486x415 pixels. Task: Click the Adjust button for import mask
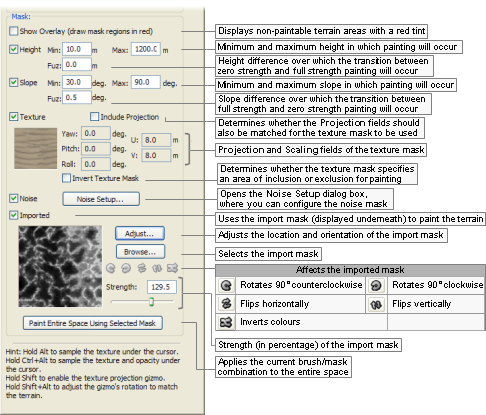coord(140,233)
